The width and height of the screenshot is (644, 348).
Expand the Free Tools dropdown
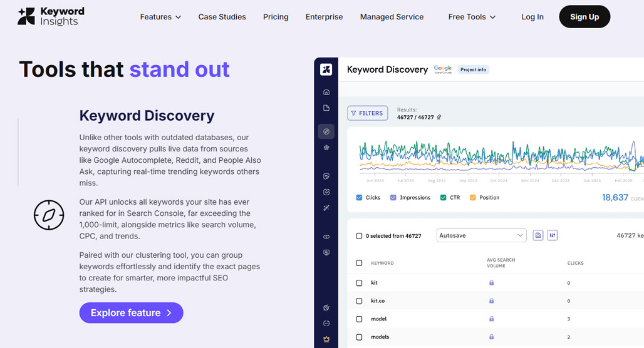(472, 17)
